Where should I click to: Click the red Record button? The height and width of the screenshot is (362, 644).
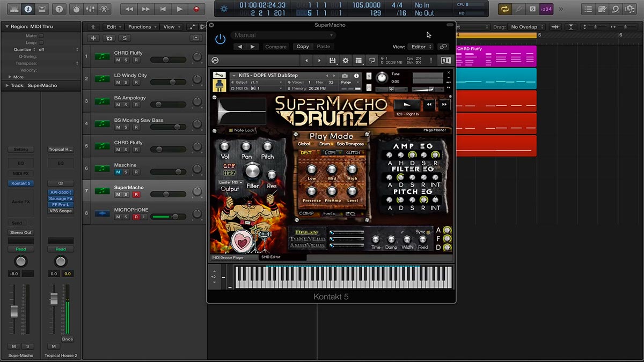click(196, 9)
